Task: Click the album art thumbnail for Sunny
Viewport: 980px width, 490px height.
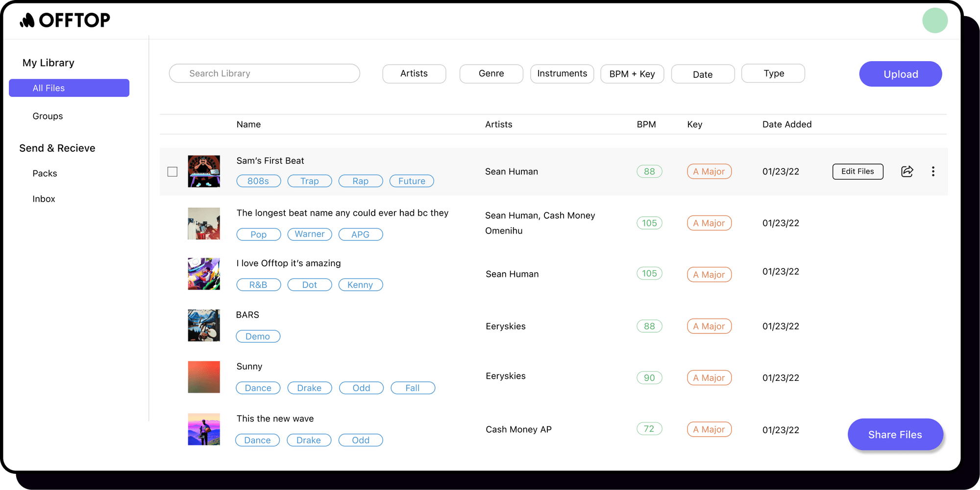Action: [x=204, y=377]
